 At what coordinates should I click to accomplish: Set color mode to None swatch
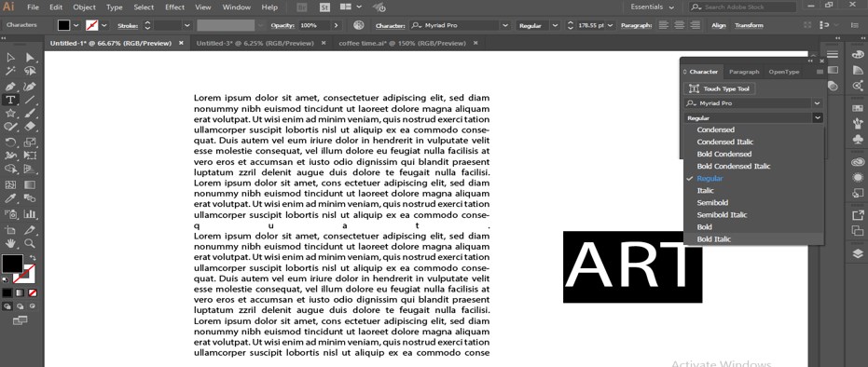pyautogui.click(x=33, y=292)
